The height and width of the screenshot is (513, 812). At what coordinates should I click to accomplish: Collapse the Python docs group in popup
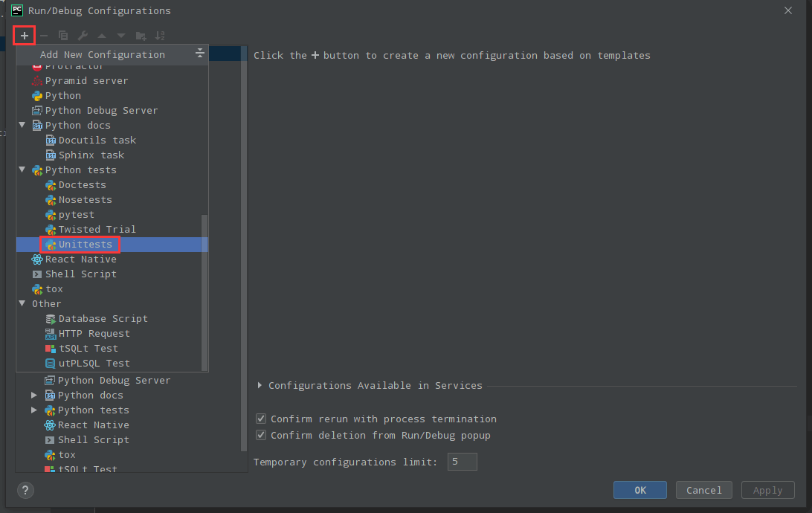tap(22, 125)
